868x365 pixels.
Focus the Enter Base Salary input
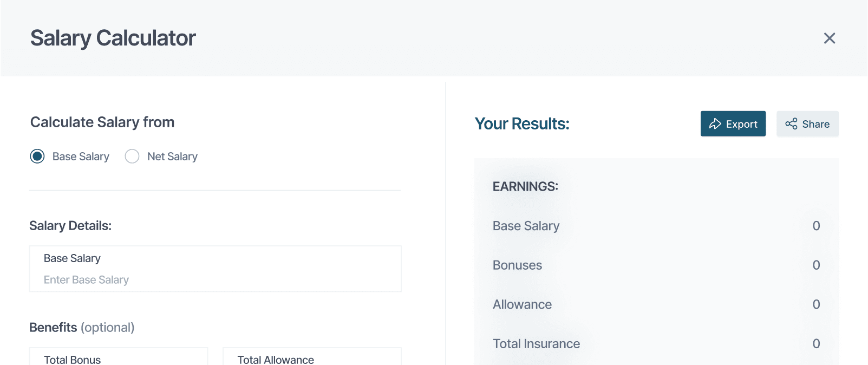pyautogui.click(x=215, y=279)
